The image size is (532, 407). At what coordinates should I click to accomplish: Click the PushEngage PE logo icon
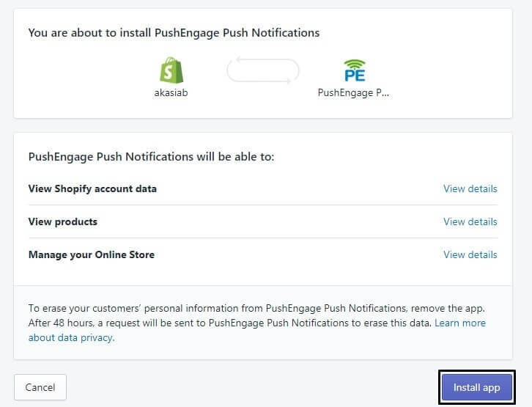[x=354, y=72]
